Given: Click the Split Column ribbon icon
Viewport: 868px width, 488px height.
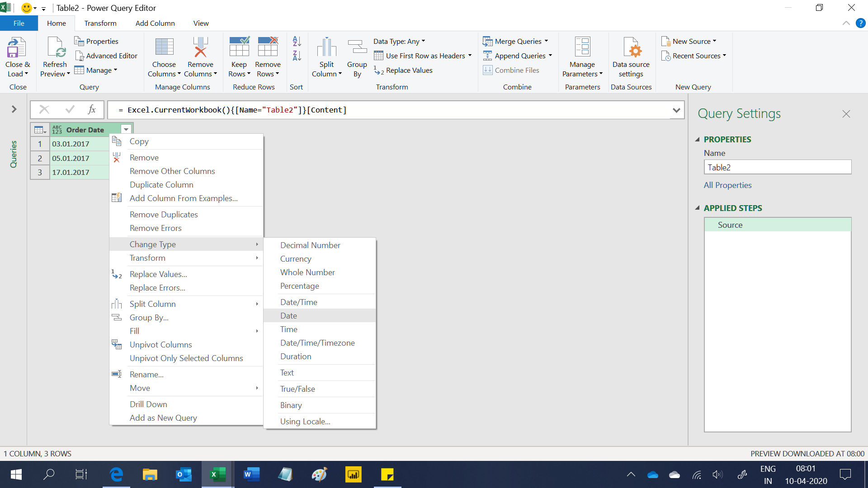Looking at the screenshot, I should (x=326, y=47).
